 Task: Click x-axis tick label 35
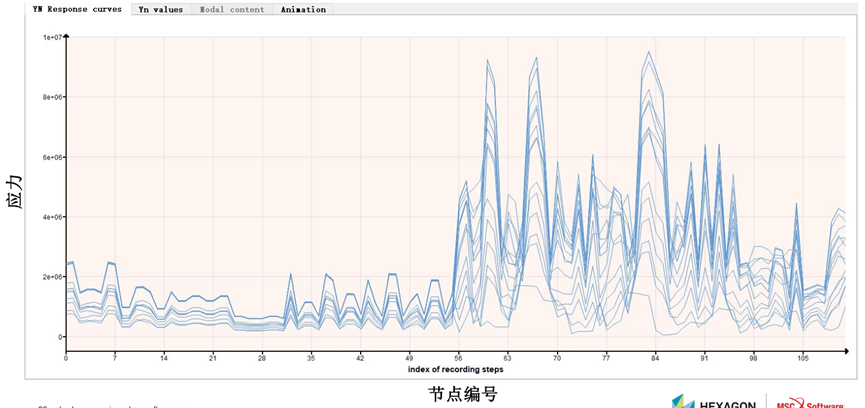coord(311,357)
